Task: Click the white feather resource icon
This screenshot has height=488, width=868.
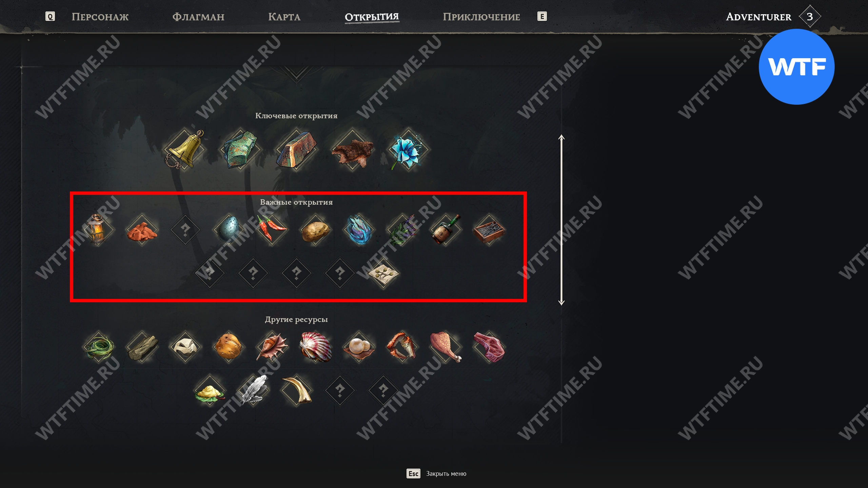Action: point(253,390)
